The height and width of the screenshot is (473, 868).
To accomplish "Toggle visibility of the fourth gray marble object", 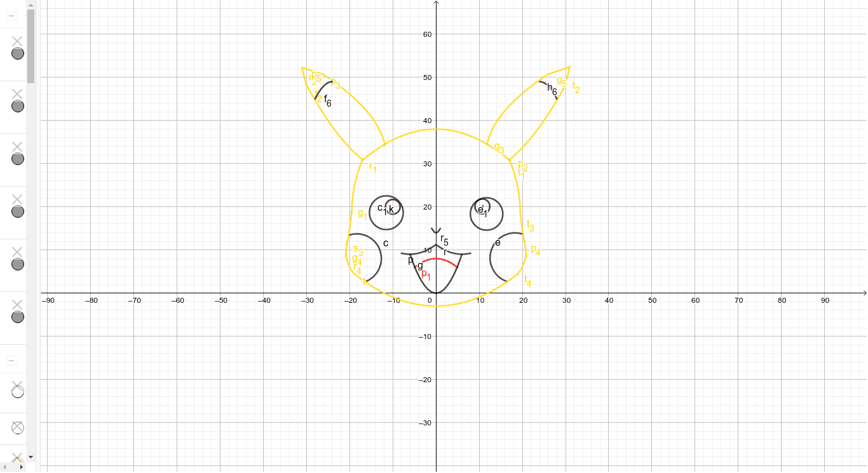I will (x=18, y=211).
